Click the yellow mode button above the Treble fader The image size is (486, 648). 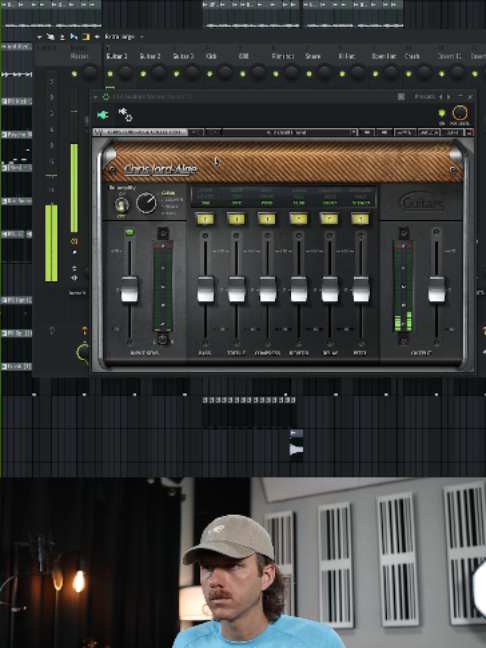coord(236,218)
